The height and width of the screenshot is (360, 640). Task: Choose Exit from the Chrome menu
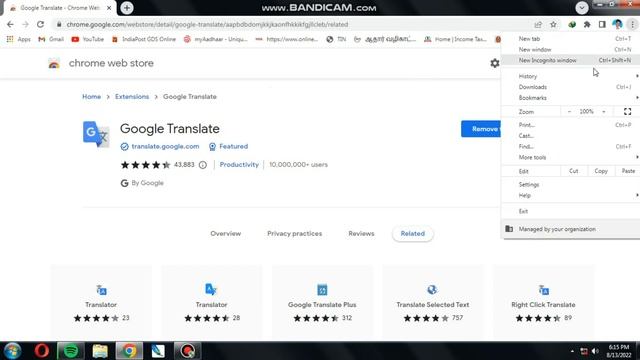[571, 211]
